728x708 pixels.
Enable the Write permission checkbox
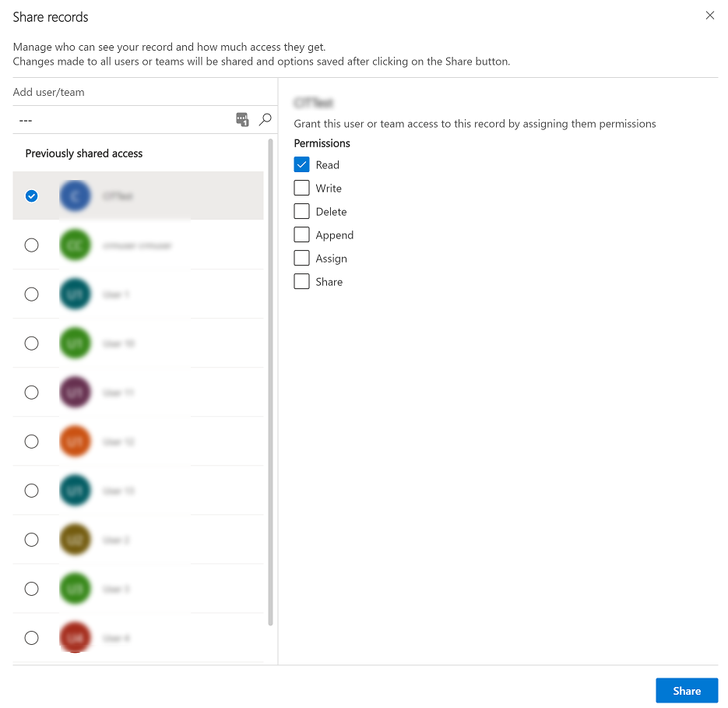coord(301,188)
